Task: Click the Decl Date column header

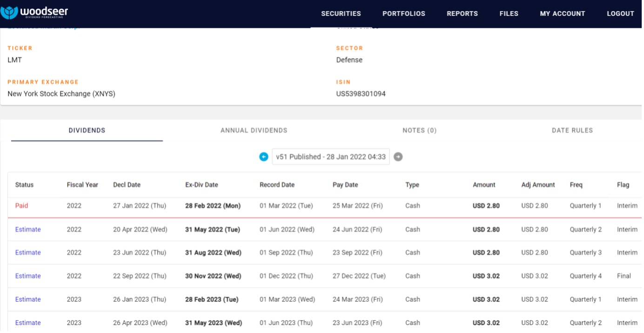Action: click(x=127, y=185)
